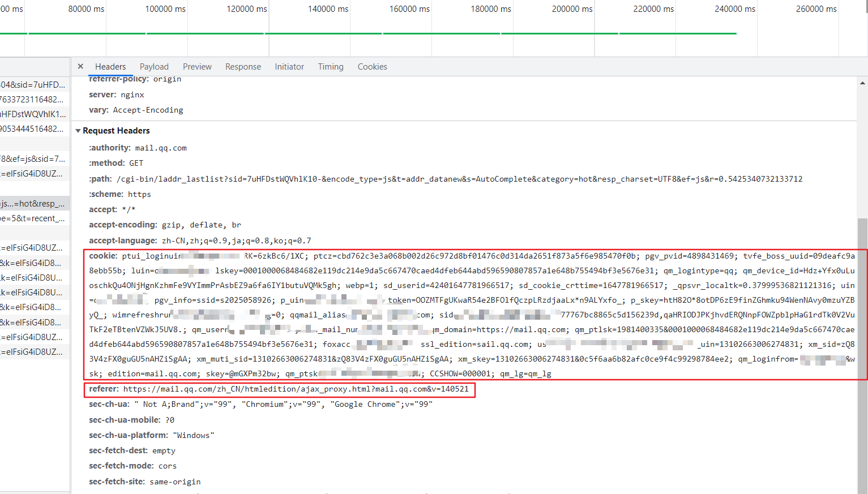
Task: Click the 120000 ms timeline marker
Action: [x=247, y=9]
